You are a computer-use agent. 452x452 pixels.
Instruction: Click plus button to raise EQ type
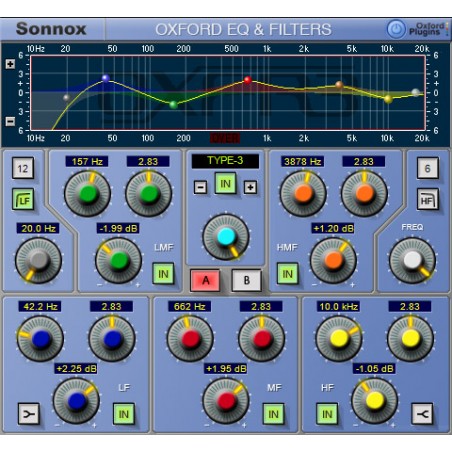[x=250, y=187]
